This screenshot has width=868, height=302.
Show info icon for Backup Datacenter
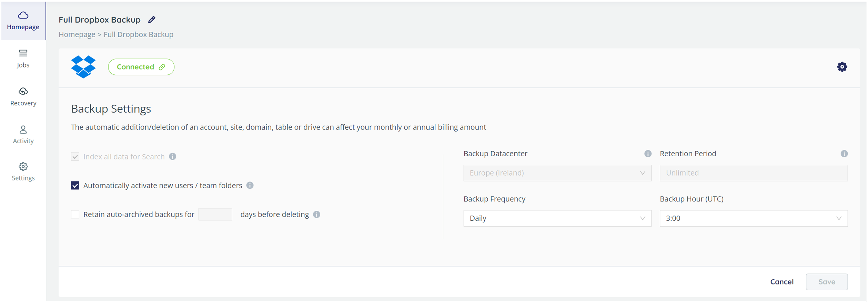click(x=648, y=154)
